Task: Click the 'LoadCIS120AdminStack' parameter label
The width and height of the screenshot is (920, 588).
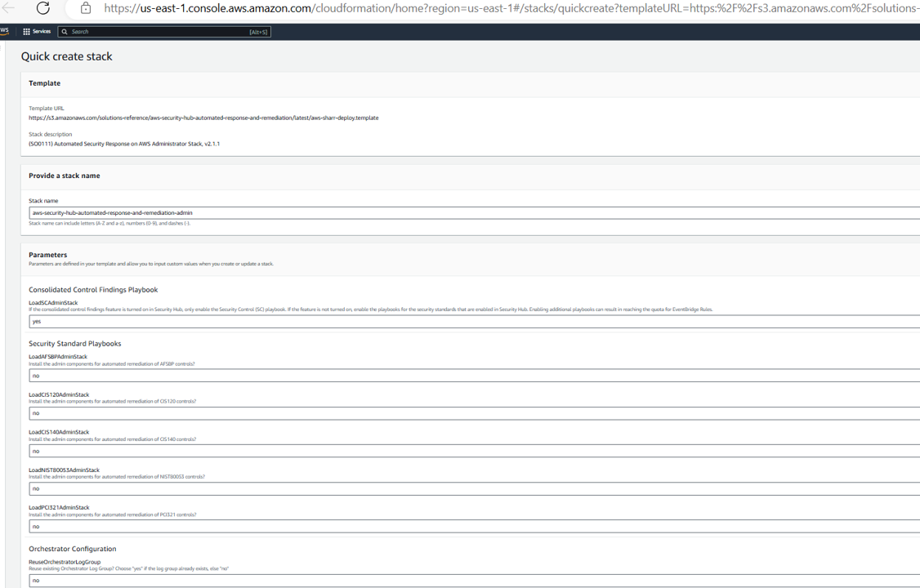Action: click(59, 394)
